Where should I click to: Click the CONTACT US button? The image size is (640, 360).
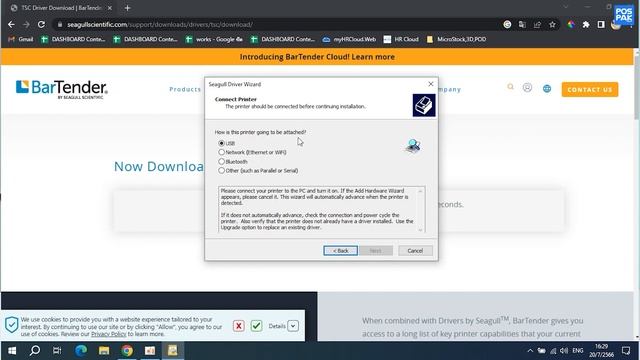click(590, 89)
